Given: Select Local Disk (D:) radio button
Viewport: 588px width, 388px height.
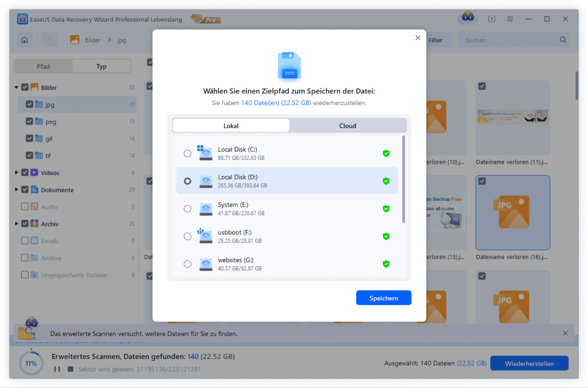Looking at the screenshot, I should (x=187, y=181).
